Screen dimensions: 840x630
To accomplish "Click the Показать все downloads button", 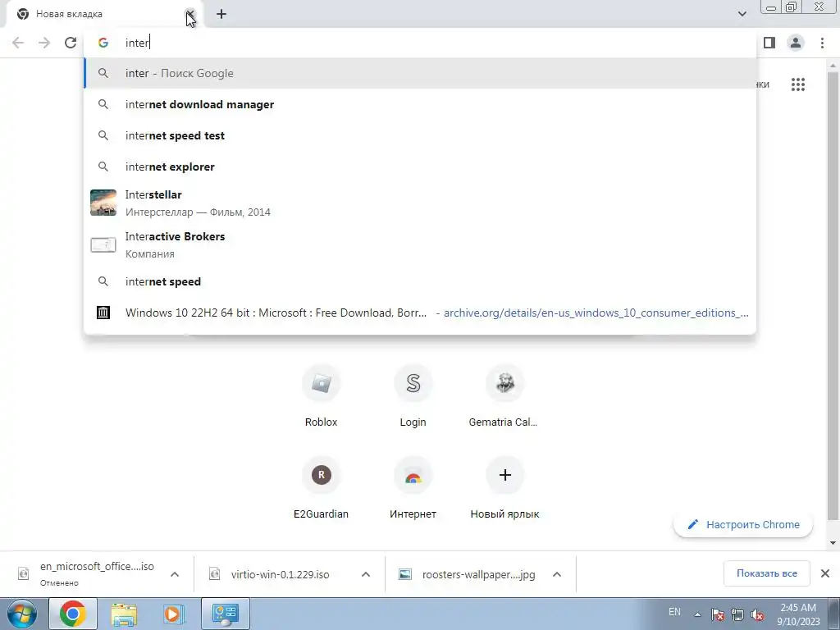I will [767, 573].
